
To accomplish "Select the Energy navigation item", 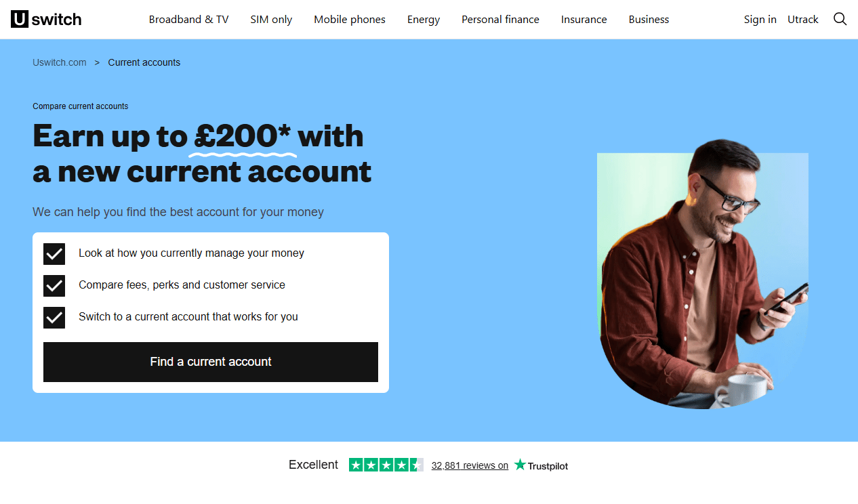I will pos(424,20).
